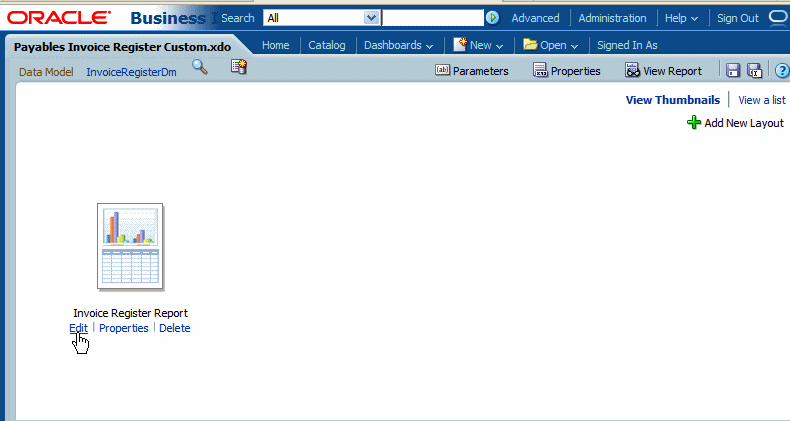Screen dimensions: 790x421
Task: Go to Administration
Action: click(x=612, y=18)
